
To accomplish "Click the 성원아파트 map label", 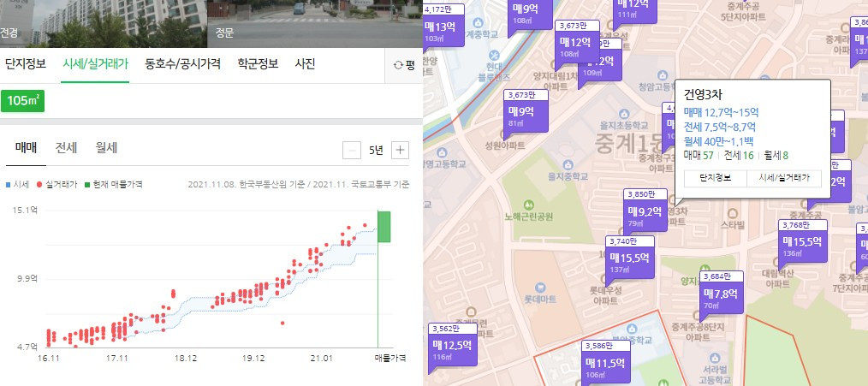I will (x=503, y=147).
